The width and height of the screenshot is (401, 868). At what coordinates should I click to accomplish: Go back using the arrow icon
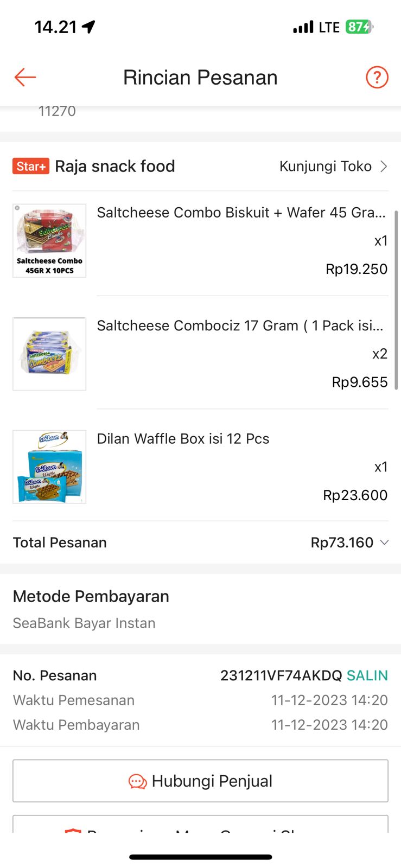[x=25, y=78]
